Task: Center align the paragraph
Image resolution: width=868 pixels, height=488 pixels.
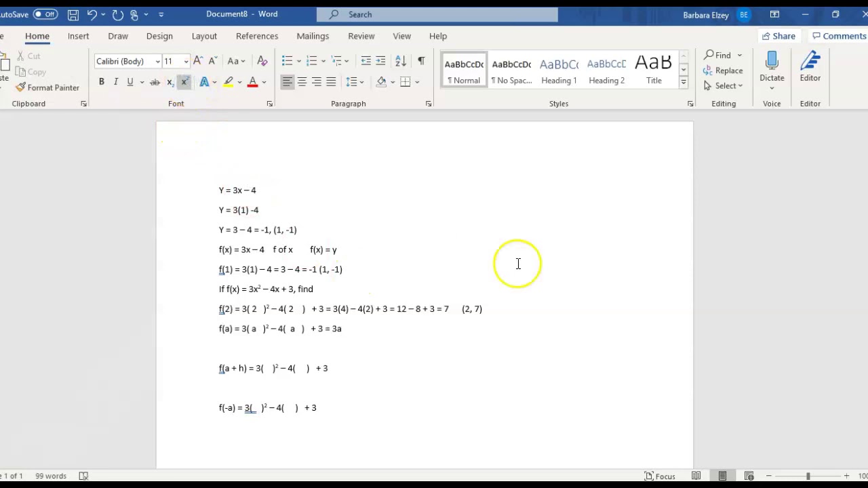Action: click(302, 82)
